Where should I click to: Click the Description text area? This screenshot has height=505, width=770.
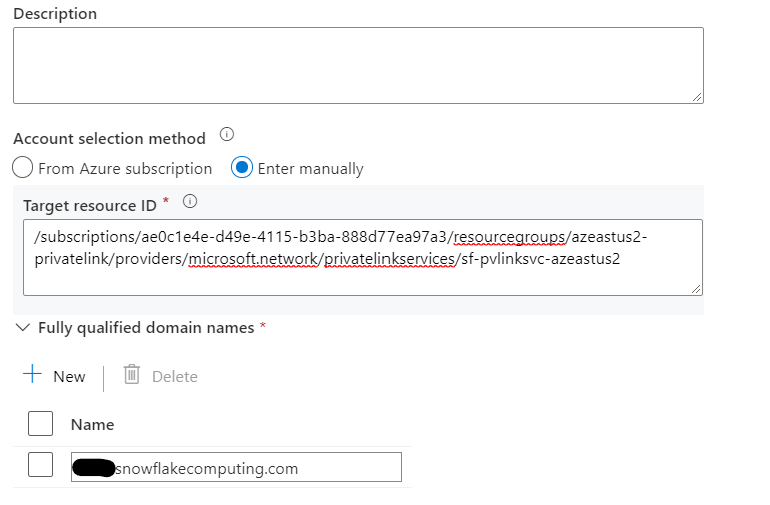click(x=358, y=65)
